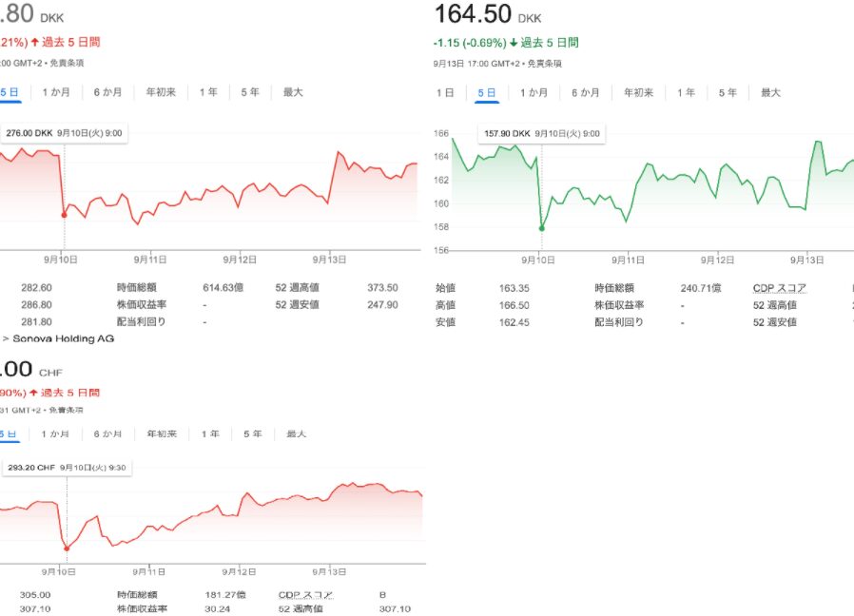
Task: Select 年初来 on the top-left red chart
Action: coord(161,92)
